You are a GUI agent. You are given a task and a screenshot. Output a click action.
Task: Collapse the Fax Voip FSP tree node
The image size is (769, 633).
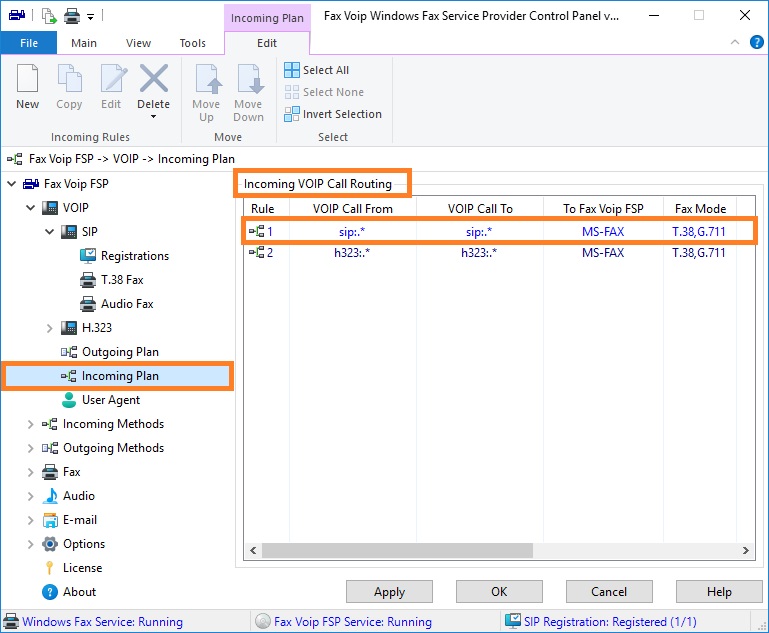click(11, 184)
